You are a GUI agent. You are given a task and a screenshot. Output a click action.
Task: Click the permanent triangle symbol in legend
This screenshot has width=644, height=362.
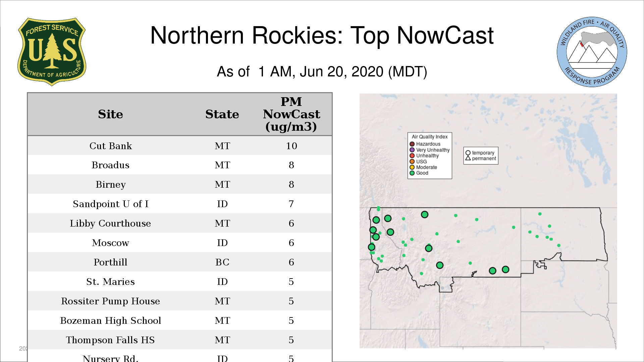468,158
